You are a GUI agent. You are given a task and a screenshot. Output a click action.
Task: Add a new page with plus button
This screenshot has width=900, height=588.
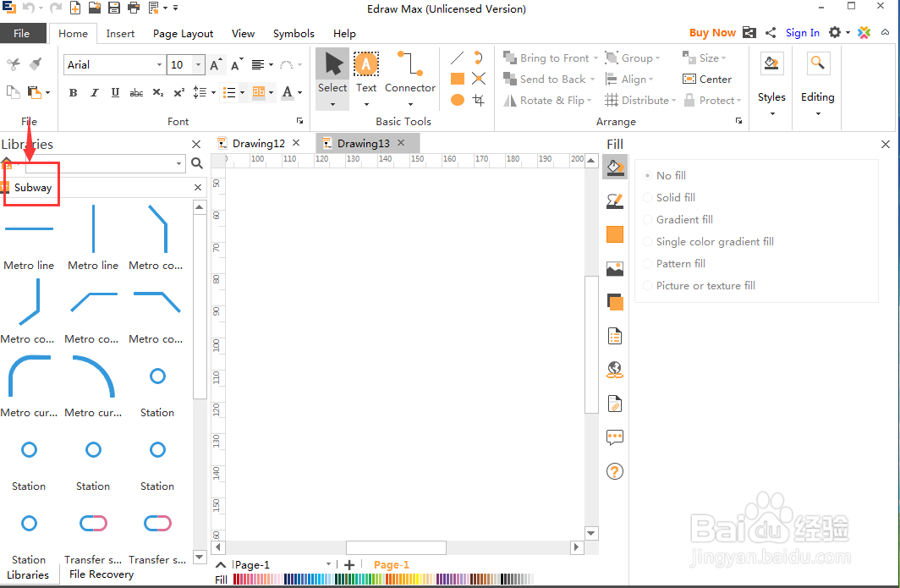(x=349, y=565)
